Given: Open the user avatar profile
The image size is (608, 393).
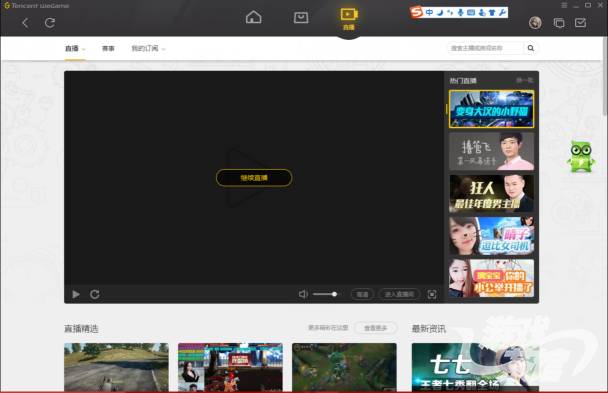Looking at the screenshot, I should tap(535, 23).
